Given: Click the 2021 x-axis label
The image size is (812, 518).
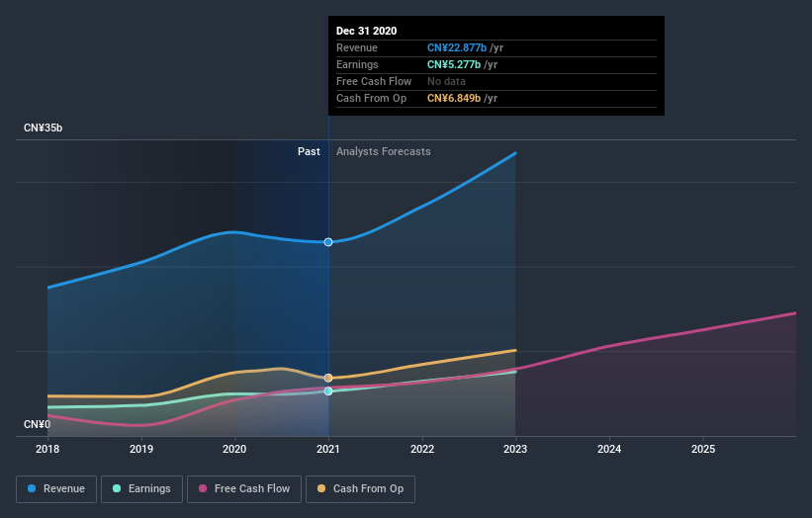Looking at the screenshot, I should [328, 449].
